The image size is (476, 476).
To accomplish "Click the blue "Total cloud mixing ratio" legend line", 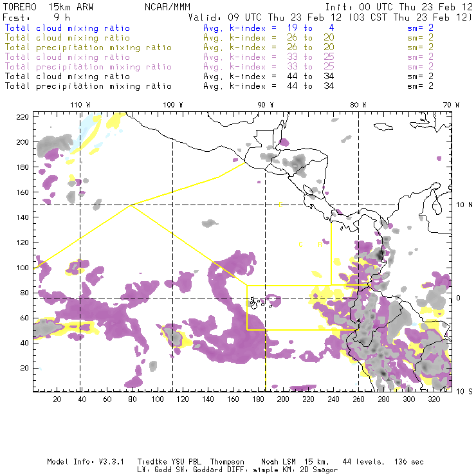I will coord(68,28).
